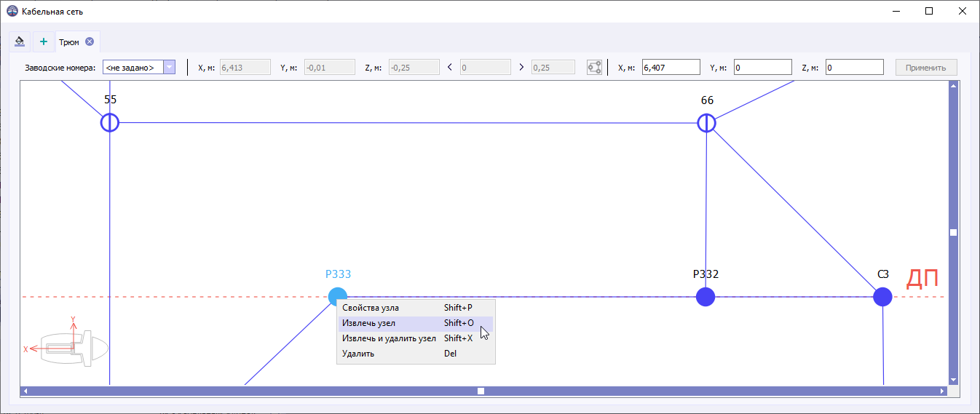Choose Удалить from context menu
The image size is (980, 414).
pyautogui.click(x=416, y=354)
